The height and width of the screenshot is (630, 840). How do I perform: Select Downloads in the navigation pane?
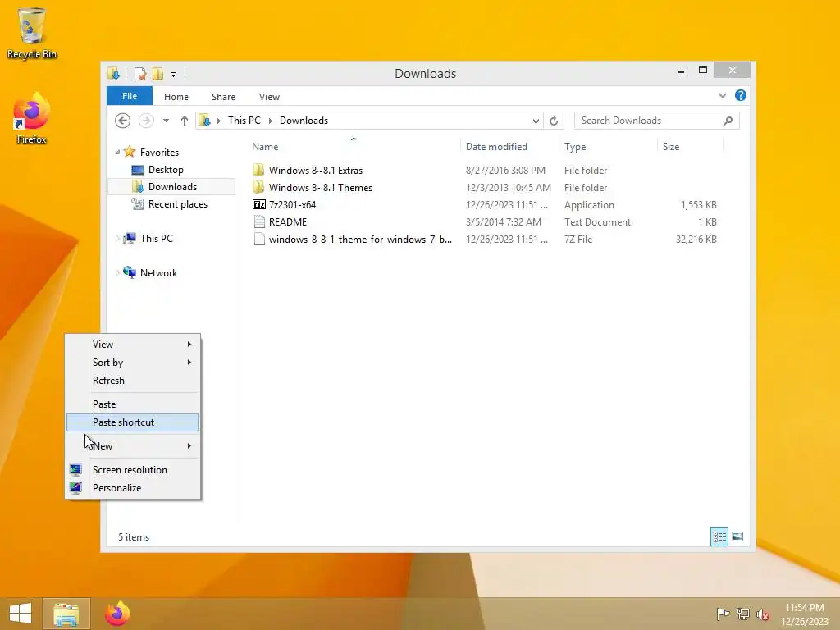point(172,187)
